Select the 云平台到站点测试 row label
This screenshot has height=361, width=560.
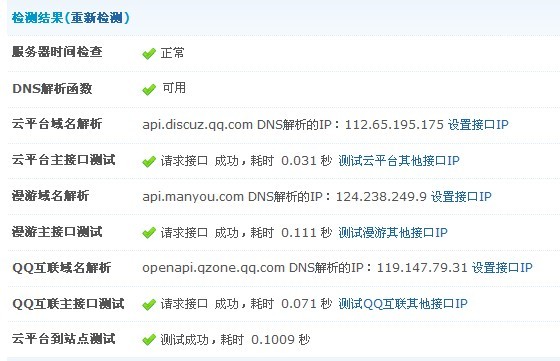[x=64, y=339]
